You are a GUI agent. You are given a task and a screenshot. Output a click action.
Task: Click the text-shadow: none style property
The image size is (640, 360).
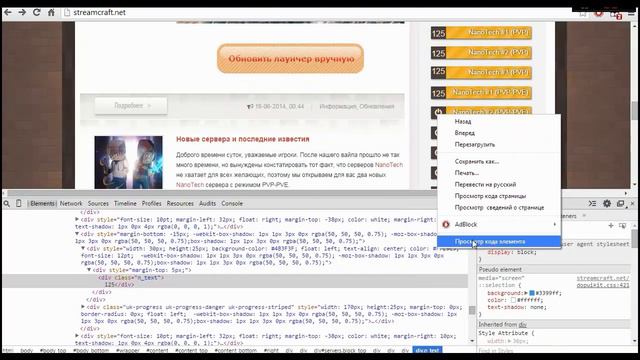[517, 307]
